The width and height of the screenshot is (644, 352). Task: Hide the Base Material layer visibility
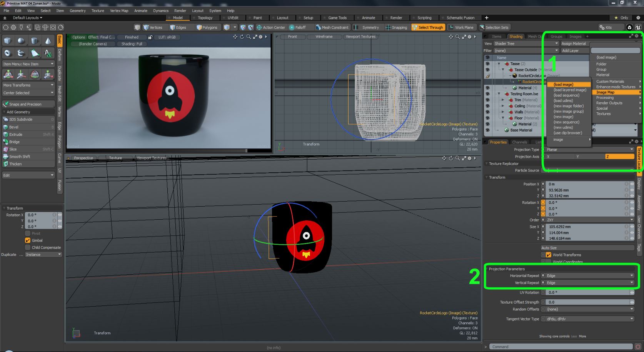click(x=487, y=130)
